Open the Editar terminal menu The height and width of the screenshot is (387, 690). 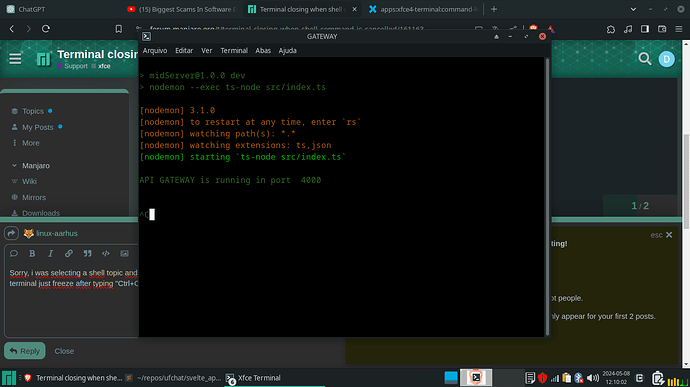(184, 51)
